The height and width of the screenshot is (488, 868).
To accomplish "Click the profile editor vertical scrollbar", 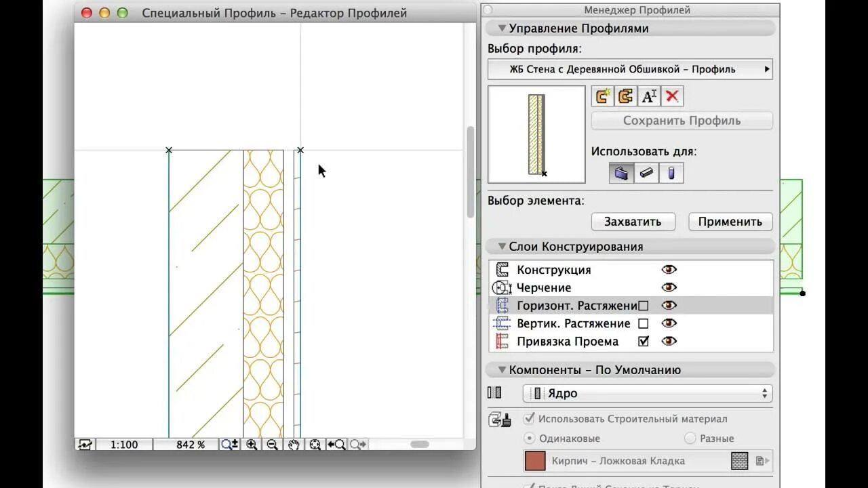I will coord(471,172).
